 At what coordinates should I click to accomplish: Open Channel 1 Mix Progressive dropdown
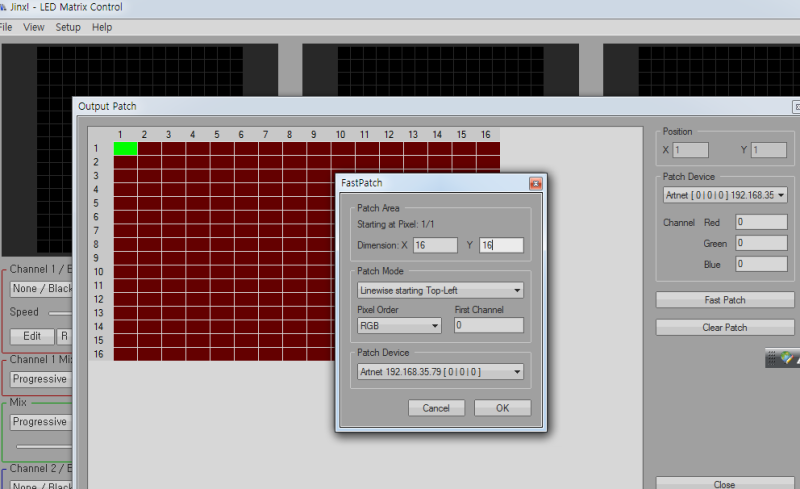pyautogui.click(x=41, y=379)
